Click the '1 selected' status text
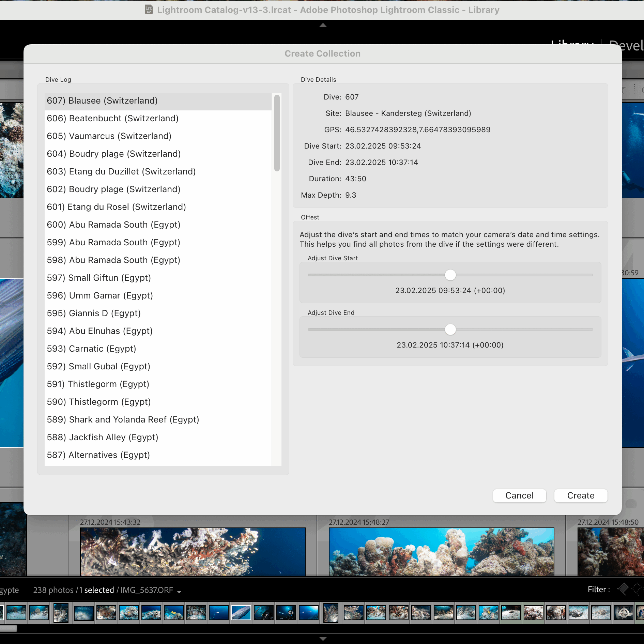This screenshot has height=644, width=644. point(96,590)
